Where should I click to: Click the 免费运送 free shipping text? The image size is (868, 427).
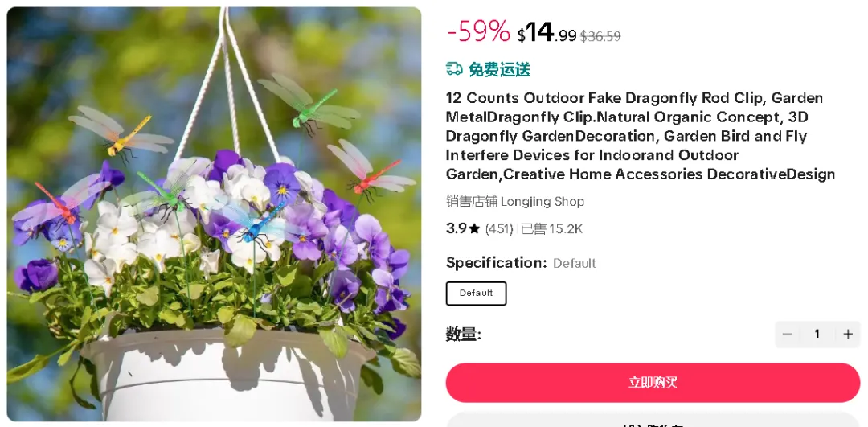coord(499,69)
